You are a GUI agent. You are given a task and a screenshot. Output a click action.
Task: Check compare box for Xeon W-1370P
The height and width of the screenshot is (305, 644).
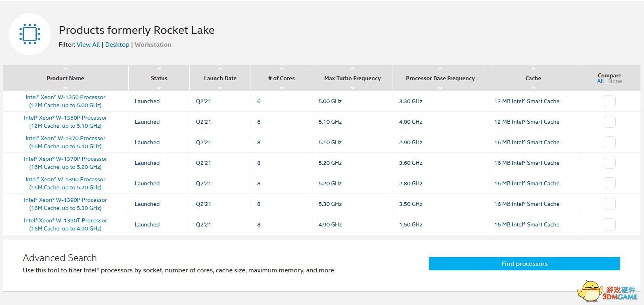pos(609,163)
